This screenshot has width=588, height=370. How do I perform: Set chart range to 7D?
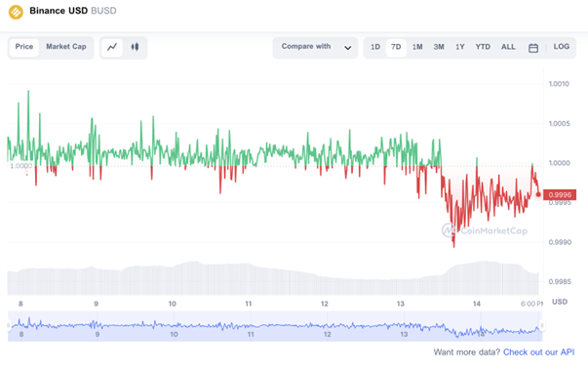[x=396, y=47]
